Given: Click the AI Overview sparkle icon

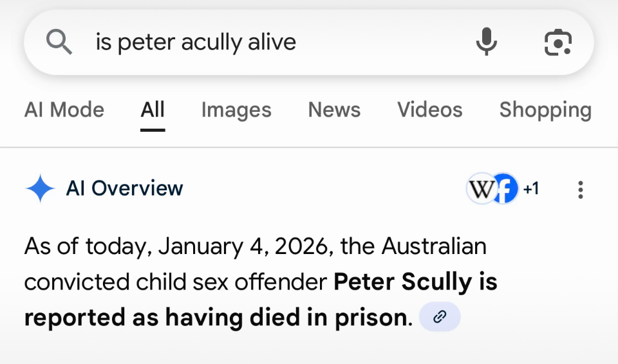Looking at the screenshot, I should [40, 188].
